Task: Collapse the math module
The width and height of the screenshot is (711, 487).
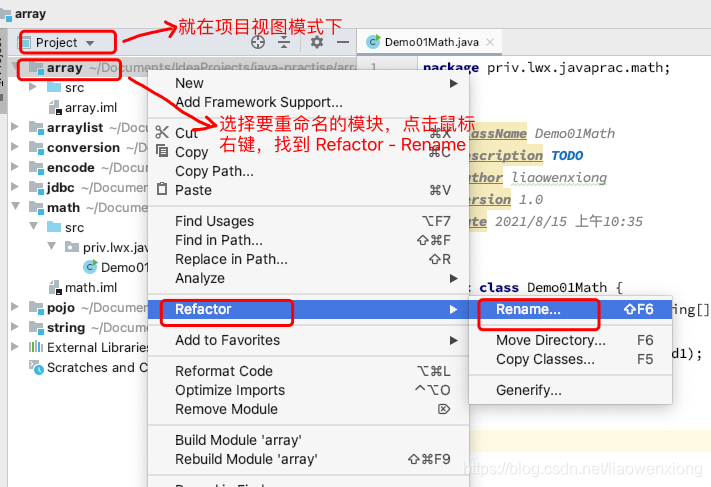Action: click(16, 206)
